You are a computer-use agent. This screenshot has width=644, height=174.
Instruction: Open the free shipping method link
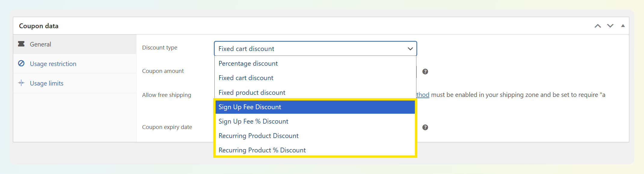[423, 95]
